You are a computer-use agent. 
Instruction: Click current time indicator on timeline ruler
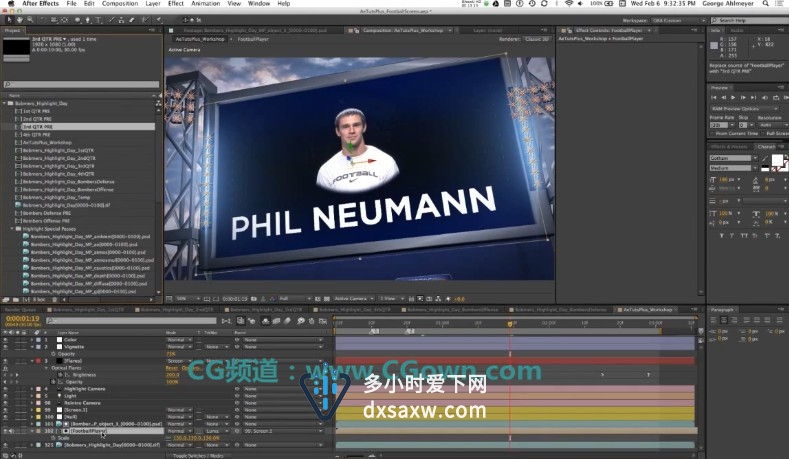click(x=510, y=324)
